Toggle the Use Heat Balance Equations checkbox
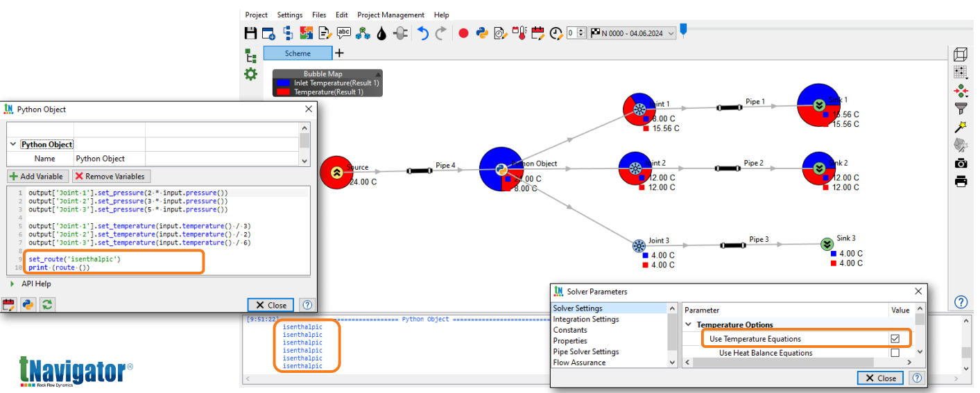Viewport: 980px width, 393px height. tap(895, 353)
